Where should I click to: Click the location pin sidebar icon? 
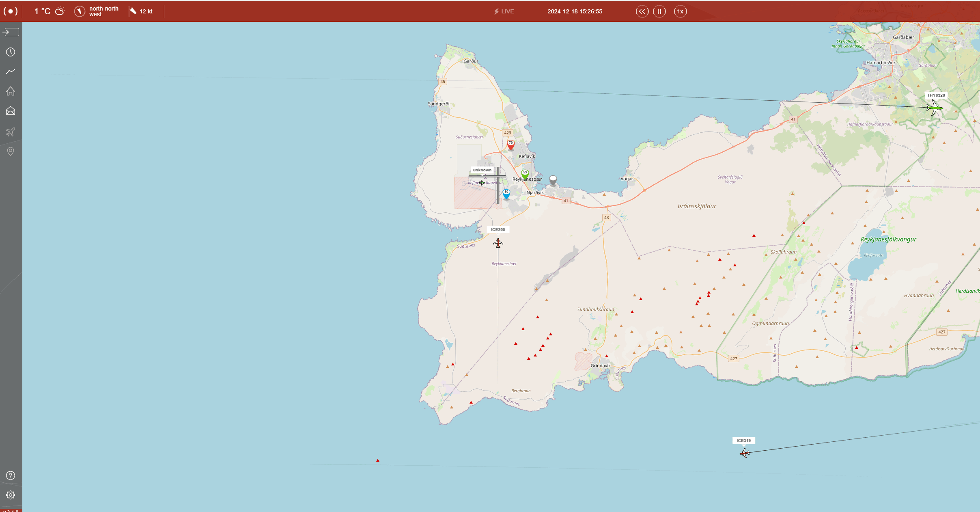11,151
